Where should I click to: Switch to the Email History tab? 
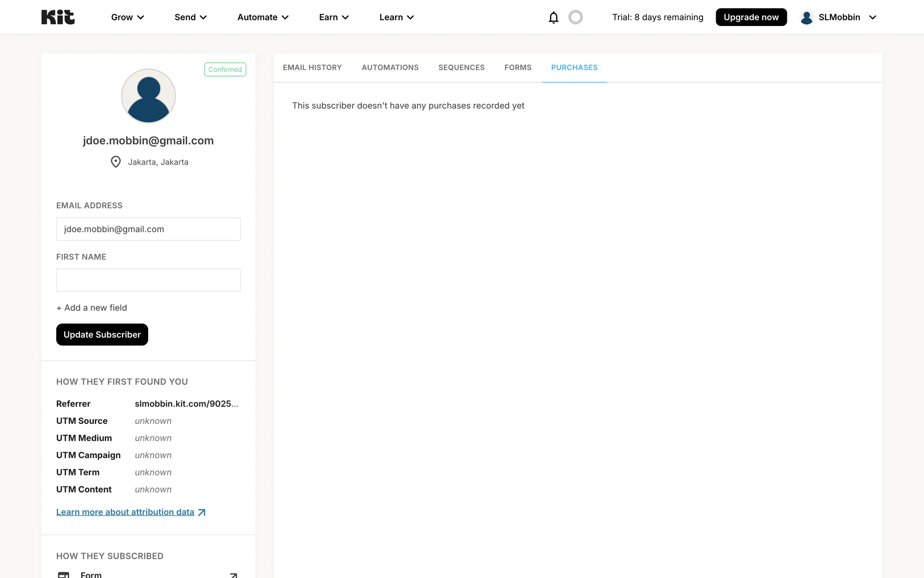click(312, 67)
